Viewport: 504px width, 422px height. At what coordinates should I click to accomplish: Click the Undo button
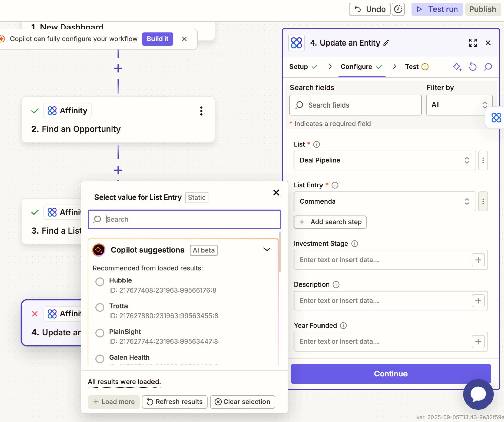[370, 9]
